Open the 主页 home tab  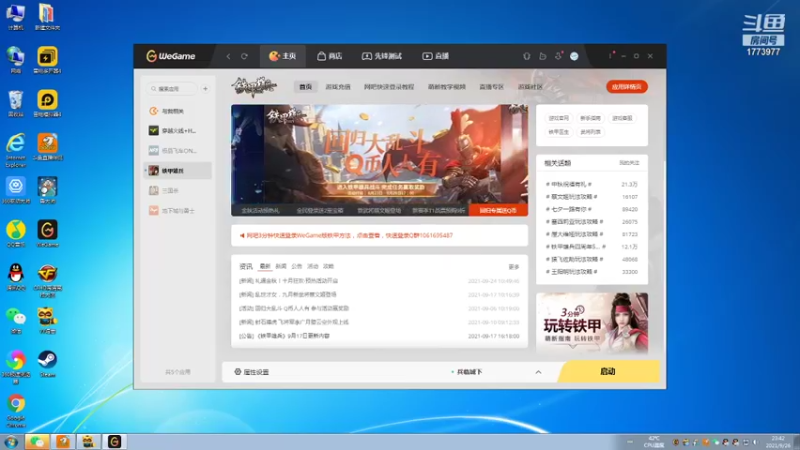[x=283, y=56]
